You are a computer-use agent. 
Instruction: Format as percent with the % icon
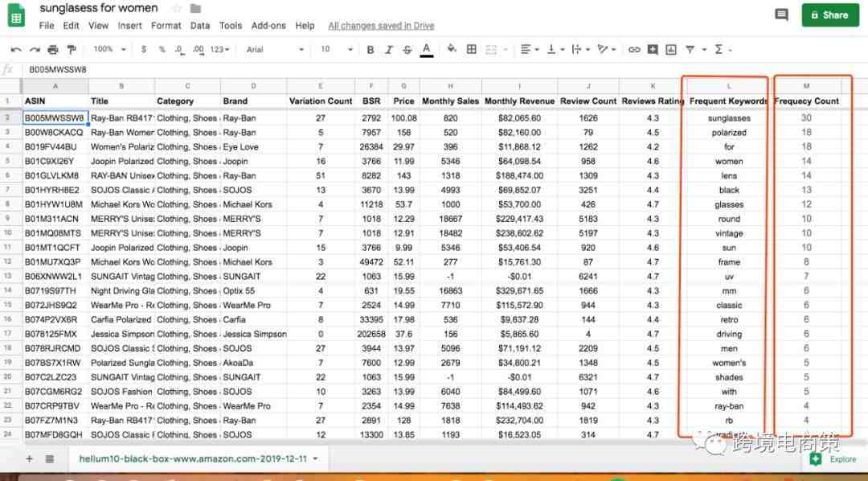coord(162,49)
